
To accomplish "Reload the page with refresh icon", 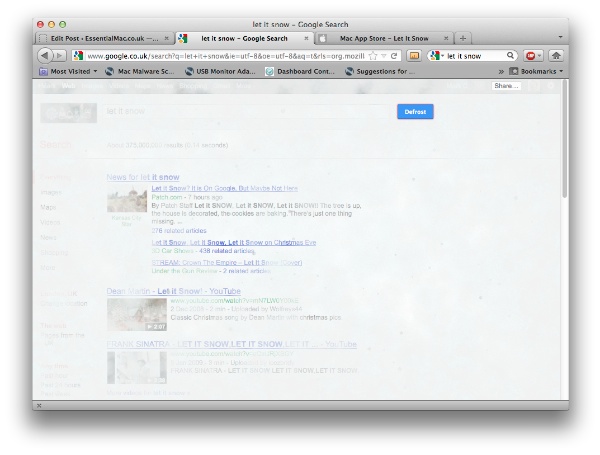I will point(394,56).
